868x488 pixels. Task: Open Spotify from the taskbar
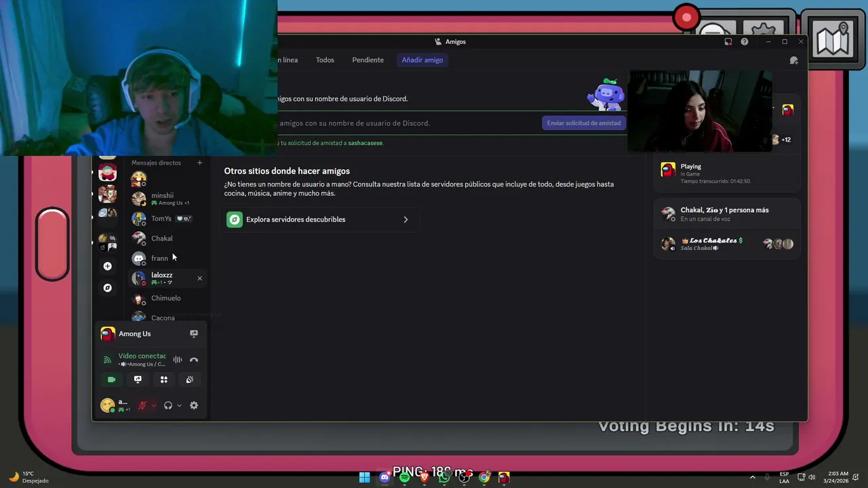click(x=405, y=477)
